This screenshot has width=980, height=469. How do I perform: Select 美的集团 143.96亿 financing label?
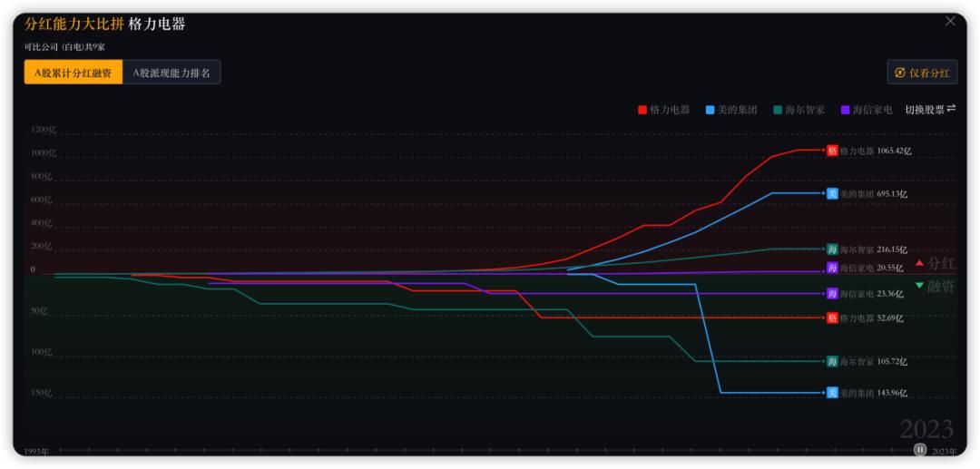(874, 393)
